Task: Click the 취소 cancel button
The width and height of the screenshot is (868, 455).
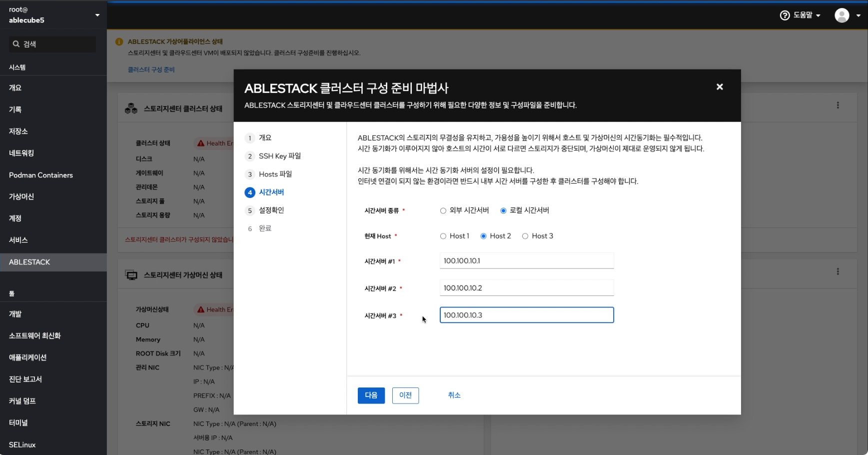Action: [x=454, y=395]
